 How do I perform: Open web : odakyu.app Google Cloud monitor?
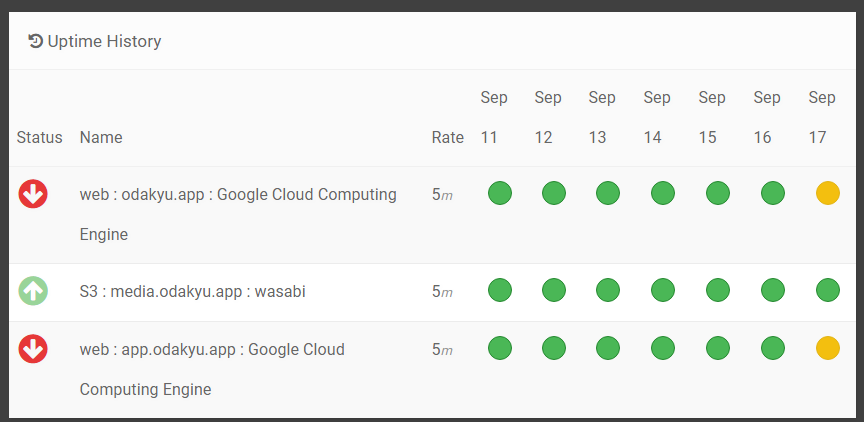[238, 195]
